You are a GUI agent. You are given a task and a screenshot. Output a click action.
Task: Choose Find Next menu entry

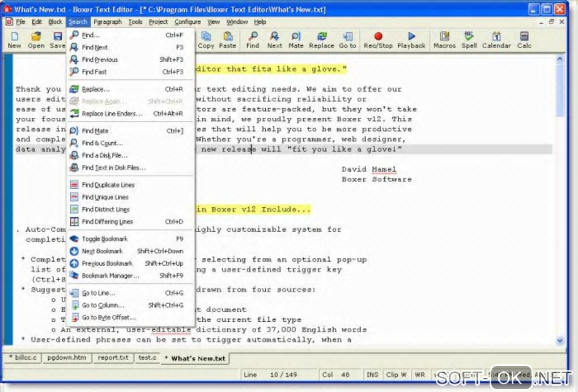tap(131, 47)
